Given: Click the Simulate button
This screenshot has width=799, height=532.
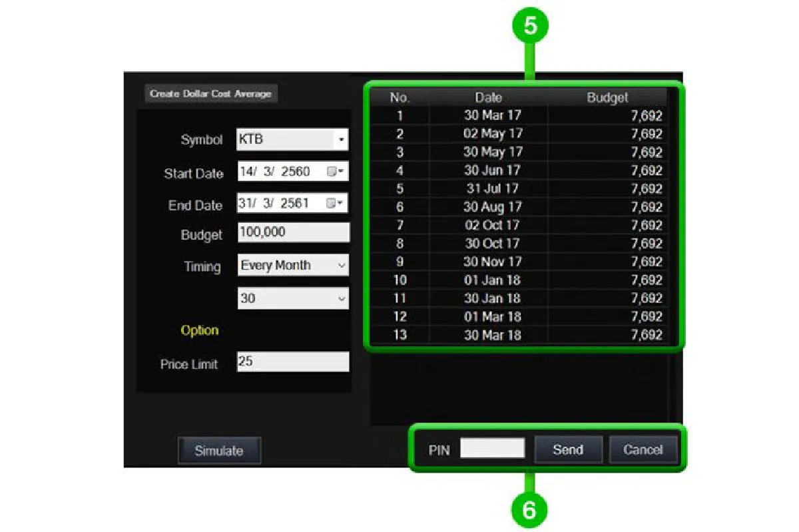Looking at the screenshot, I should click(219, 451).
